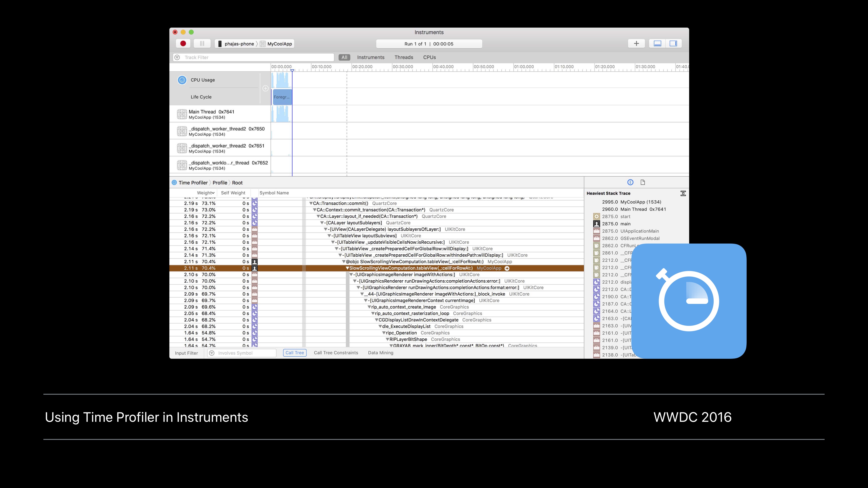
Task: Toggle the bottom detail pane view
Action: point(657,43)
